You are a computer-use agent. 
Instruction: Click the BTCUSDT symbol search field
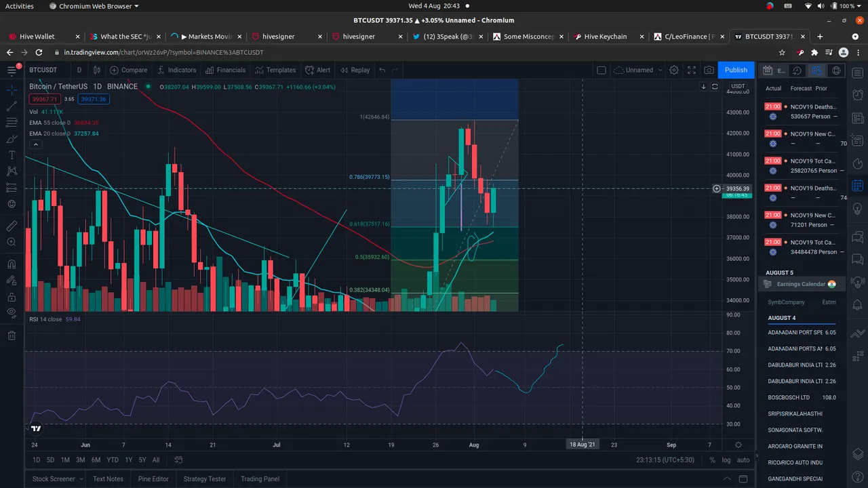pyautogui.click(x=44, y=70)
